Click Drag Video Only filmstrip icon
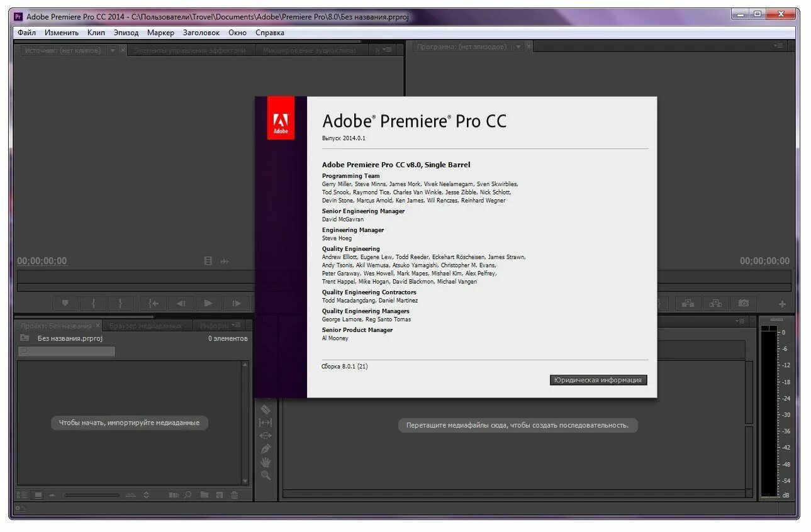Screen dimensions: 811x532 (208, 261)
